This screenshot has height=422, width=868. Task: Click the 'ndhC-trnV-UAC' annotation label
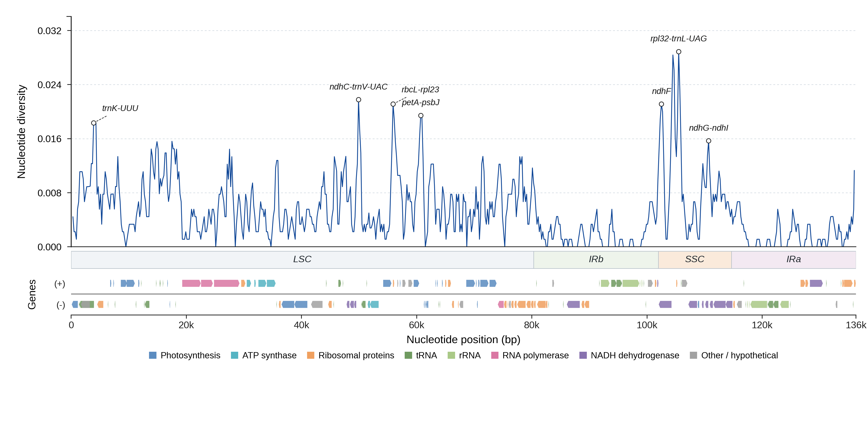(358, 87)
